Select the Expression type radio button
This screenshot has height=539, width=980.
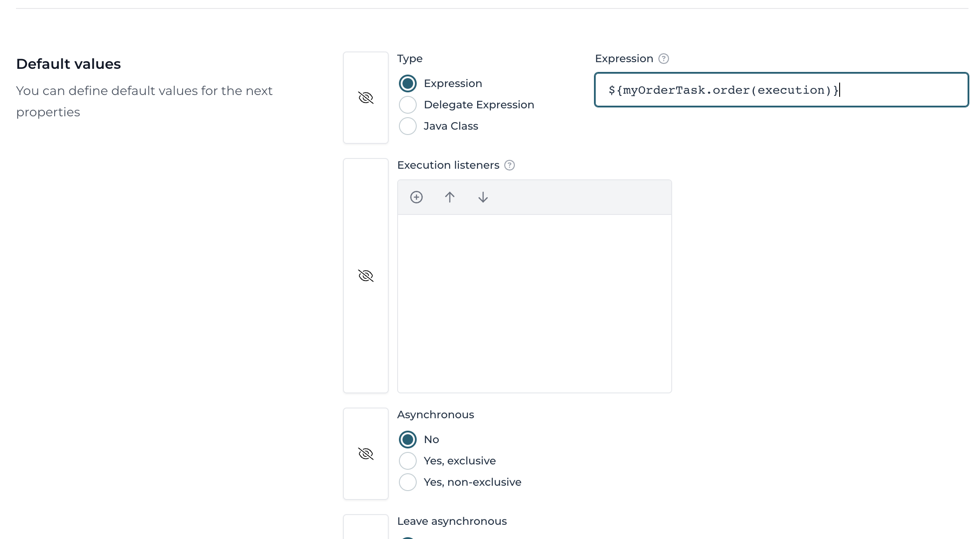tap(407, 83)
